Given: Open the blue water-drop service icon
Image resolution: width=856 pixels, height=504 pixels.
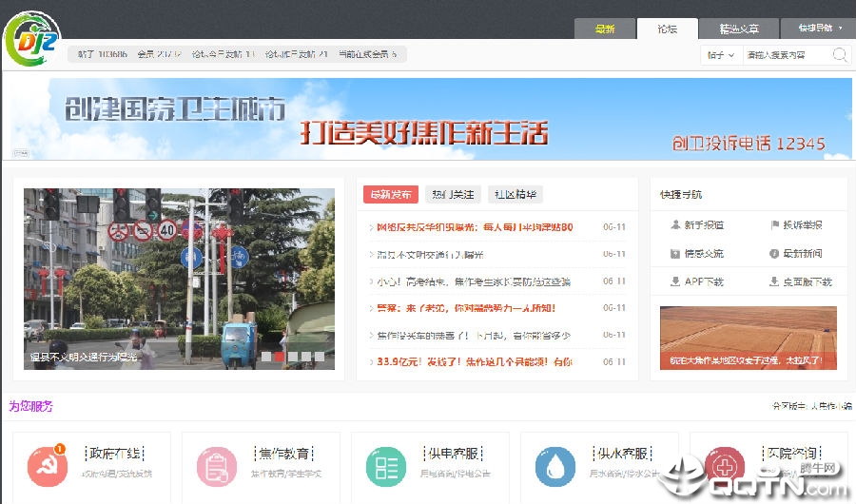Looking at the screenshot, I should [554, 466].
